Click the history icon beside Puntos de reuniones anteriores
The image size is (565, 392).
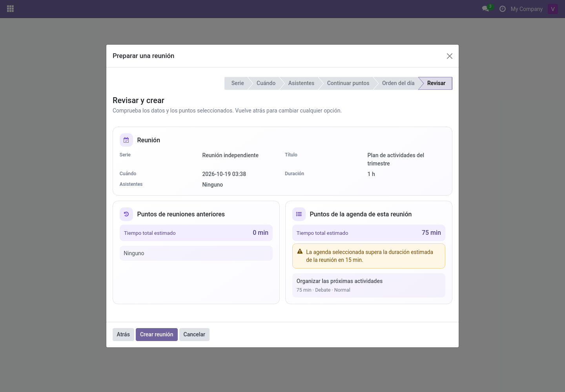126,214
